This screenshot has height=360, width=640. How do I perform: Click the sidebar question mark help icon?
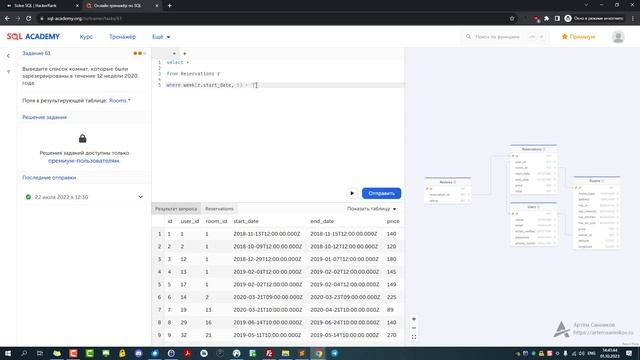(x=8, y=72)
